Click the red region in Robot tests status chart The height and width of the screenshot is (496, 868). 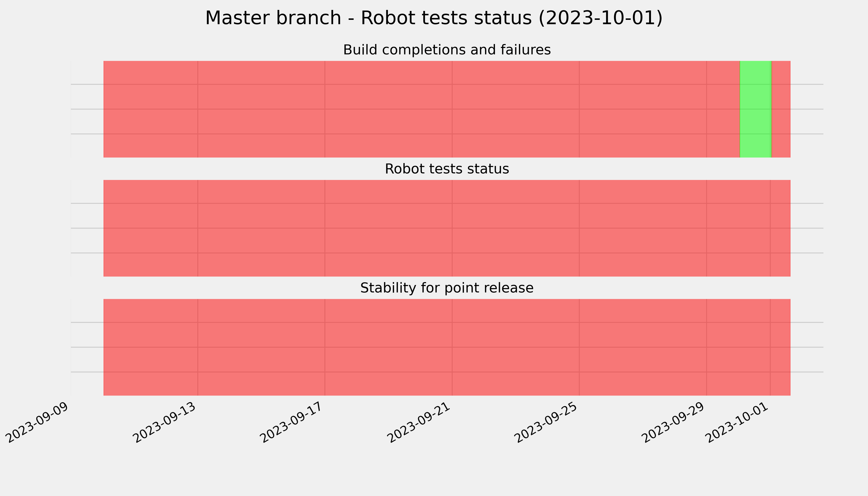(447, 228)
